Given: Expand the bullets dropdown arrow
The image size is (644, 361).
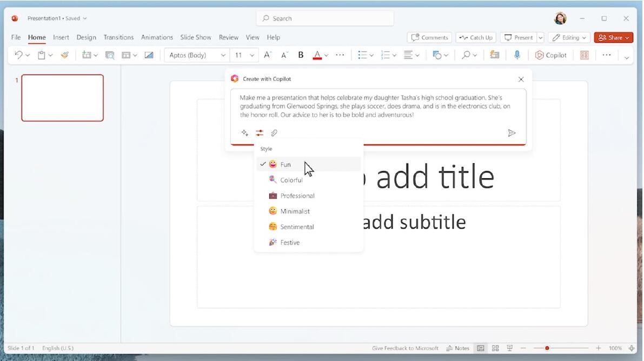Looking at the screenshot, I should (x=371, y=55).
